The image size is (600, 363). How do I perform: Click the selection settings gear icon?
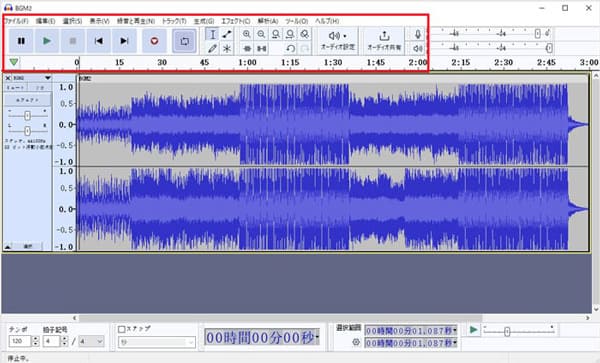pos(356,342)
